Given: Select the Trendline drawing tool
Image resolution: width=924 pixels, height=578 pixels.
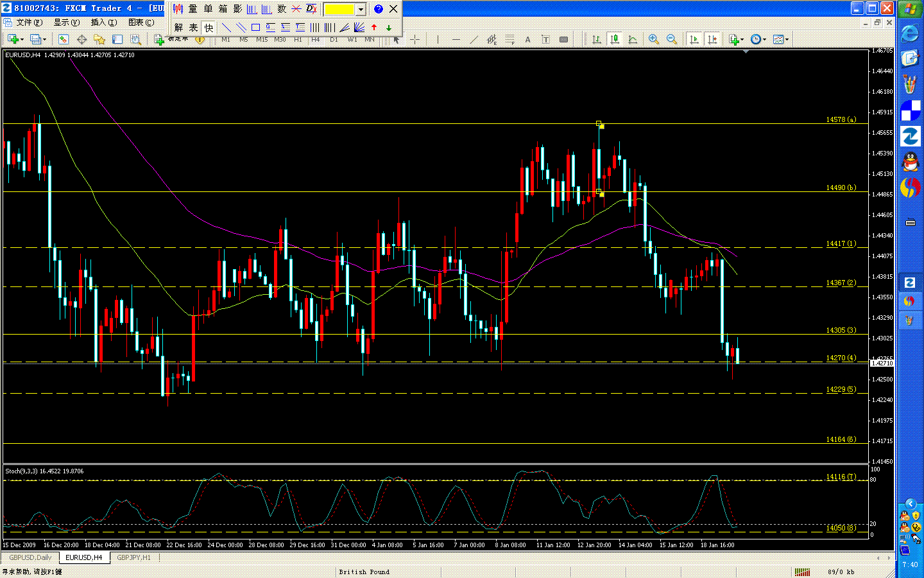Looking at the screenshot, I should [x=474, y=40].
